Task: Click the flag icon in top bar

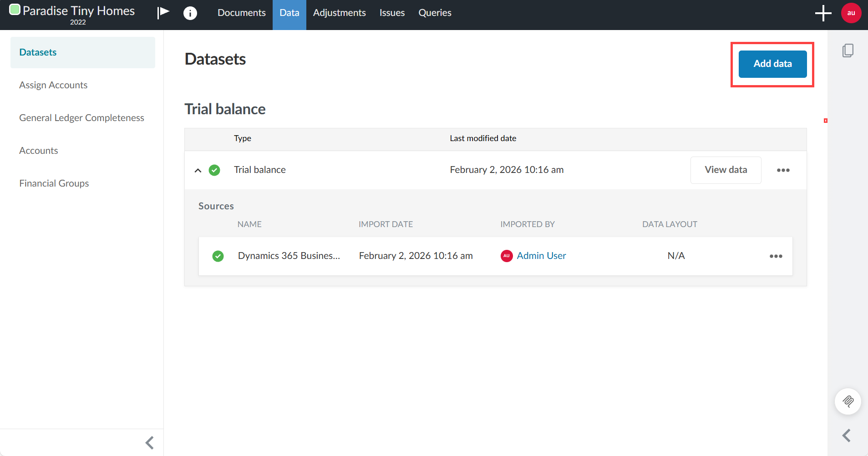Action: pyautogui.click(x=163, y=12)
